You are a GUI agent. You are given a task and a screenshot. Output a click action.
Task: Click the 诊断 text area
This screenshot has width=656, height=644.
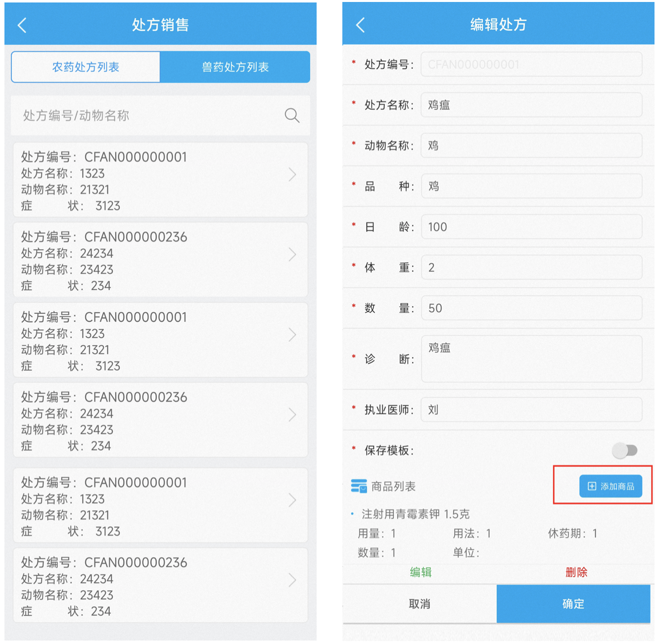(x=531, y=359)
